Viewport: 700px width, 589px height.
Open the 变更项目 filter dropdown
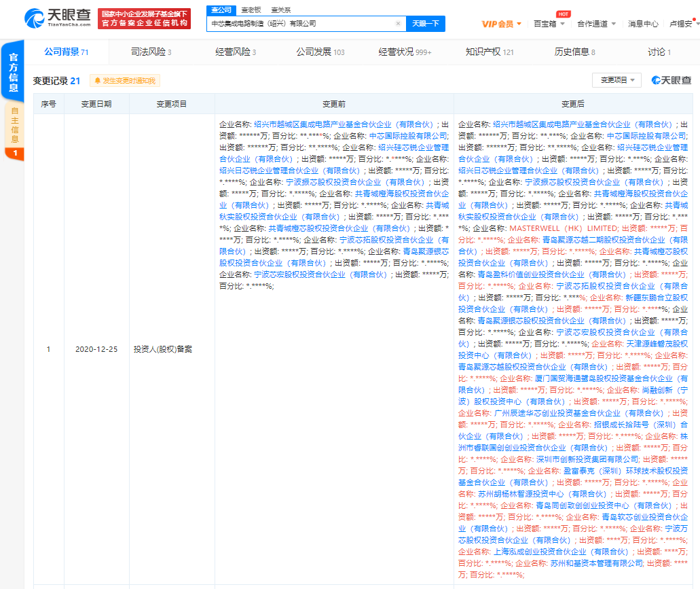coord(616,80)
